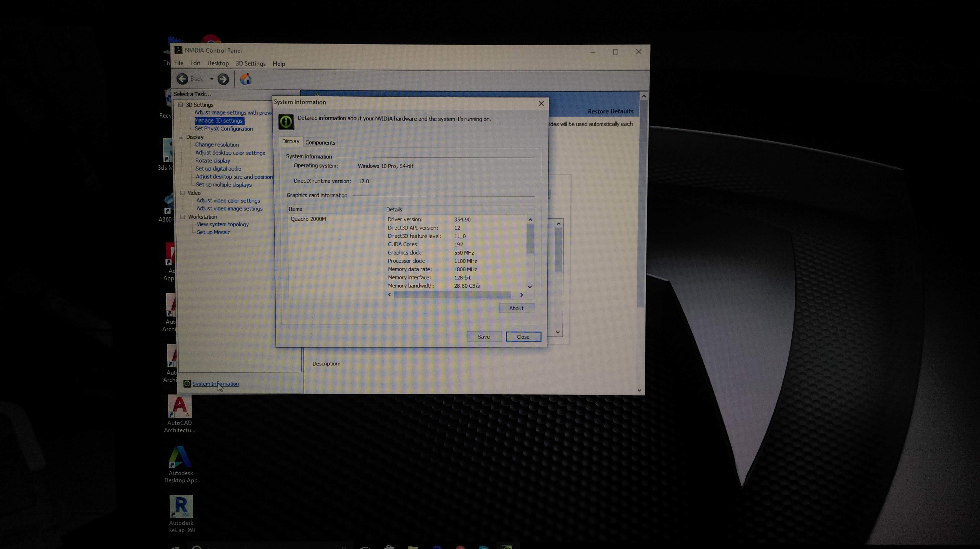Click the details list scroll up arrow
This screenshot has width=980, height=549.
pyautogui.click(x=530, y=220)
